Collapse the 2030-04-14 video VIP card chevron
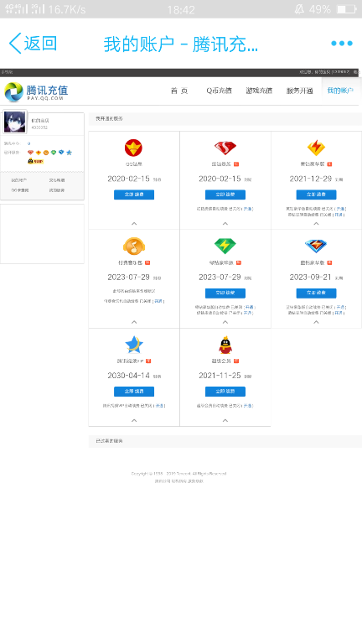Screen dimensions: 362x644 134,421
